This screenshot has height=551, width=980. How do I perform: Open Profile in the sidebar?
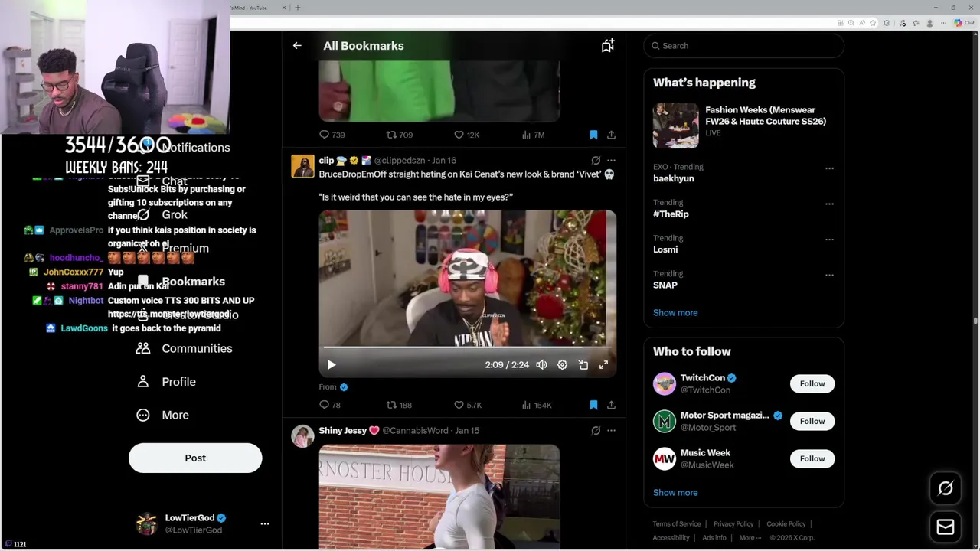(x=166, y=382)
